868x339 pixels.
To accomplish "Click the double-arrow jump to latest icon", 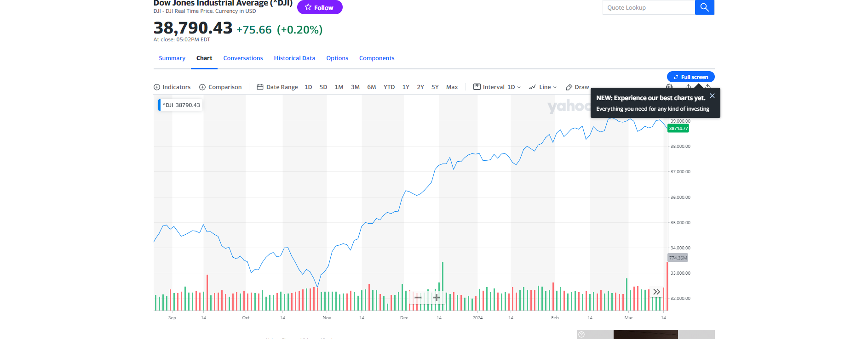I will (657, 292).
